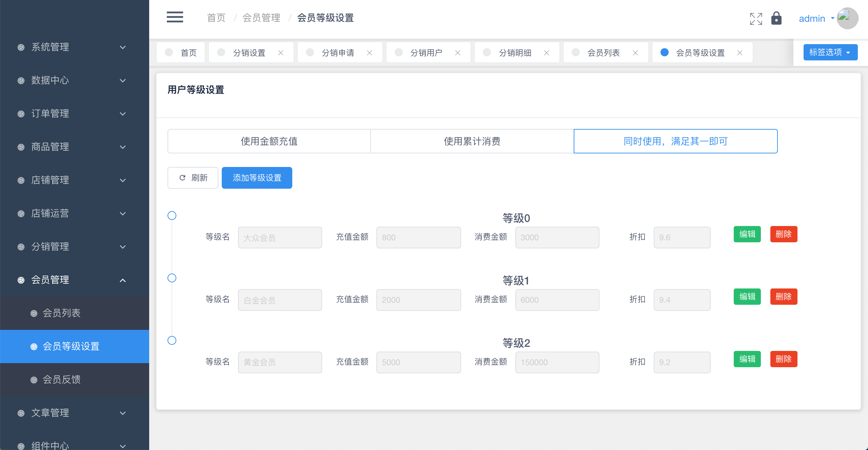Select 使用金额充值 mode option
The height and width of the screenshot is (450, 868).
[x=269, y=141]
